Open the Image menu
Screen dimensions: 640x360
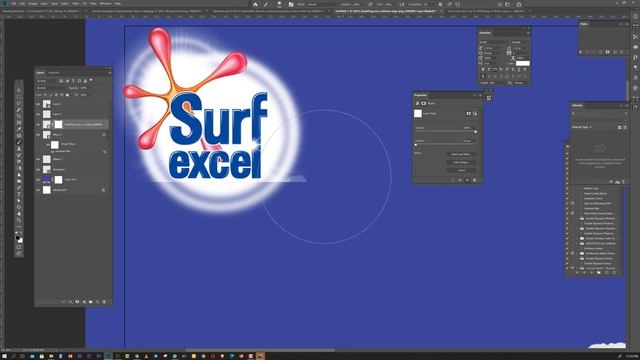click(x=33, y=3)
